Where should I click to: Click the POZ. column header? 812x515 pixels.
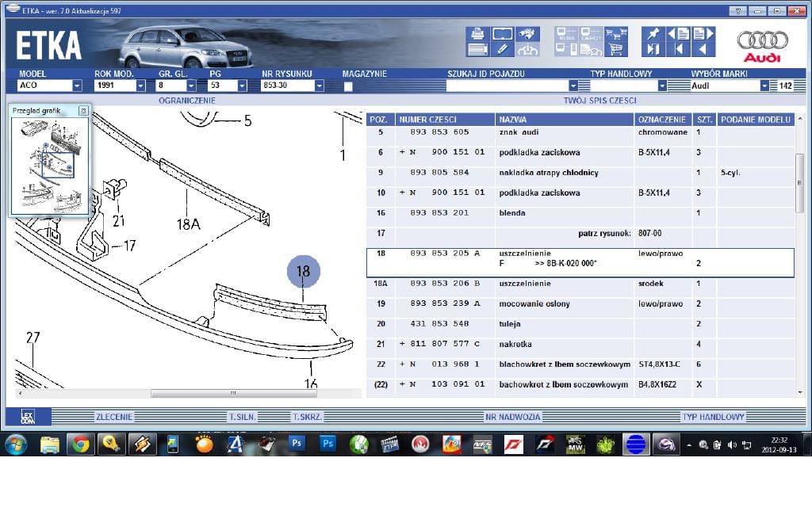coord(380,120)
